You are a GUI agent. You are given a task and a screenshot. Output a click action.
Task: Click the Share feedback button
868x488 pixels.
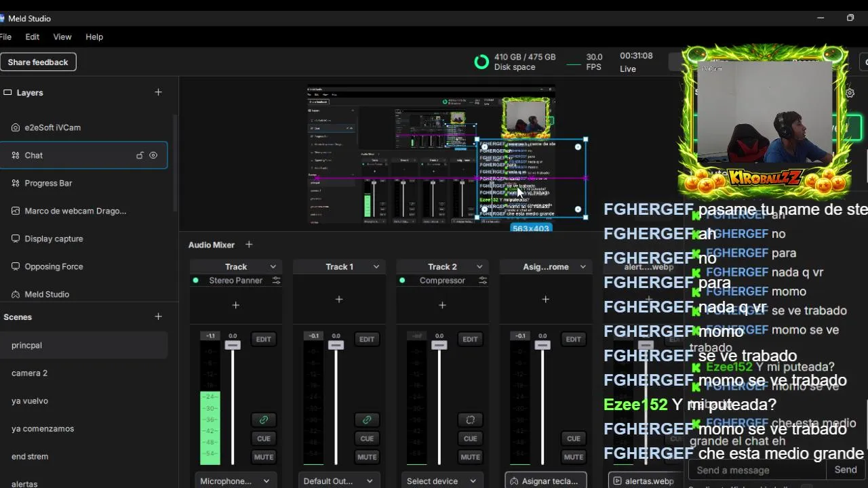pyautogui.click(x=38, y=62)
